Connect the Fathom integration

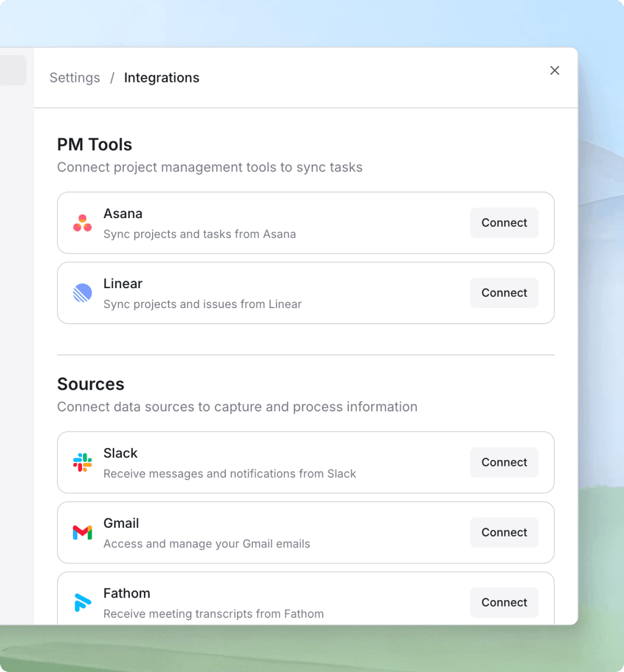coord(504,603)
